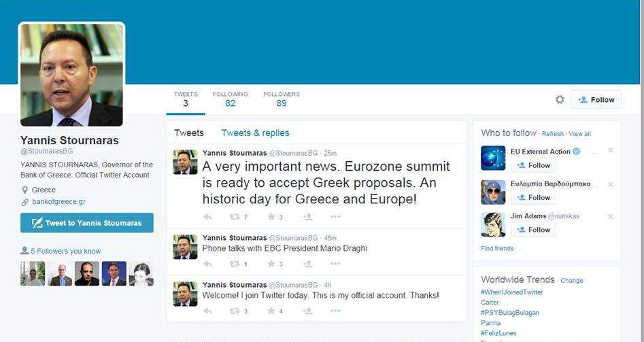Image resolution: width=644 pixels, height=342 pixels.
Task: Click #WhenIJoinedTwitter trending hashtag
Action: 512,292
